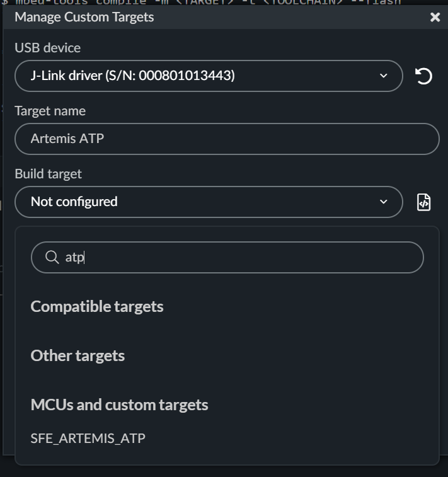Click the 'Target name' label
Image resolution: width=448 pixels, height=477 pixels.
click(x=50, y=111)
